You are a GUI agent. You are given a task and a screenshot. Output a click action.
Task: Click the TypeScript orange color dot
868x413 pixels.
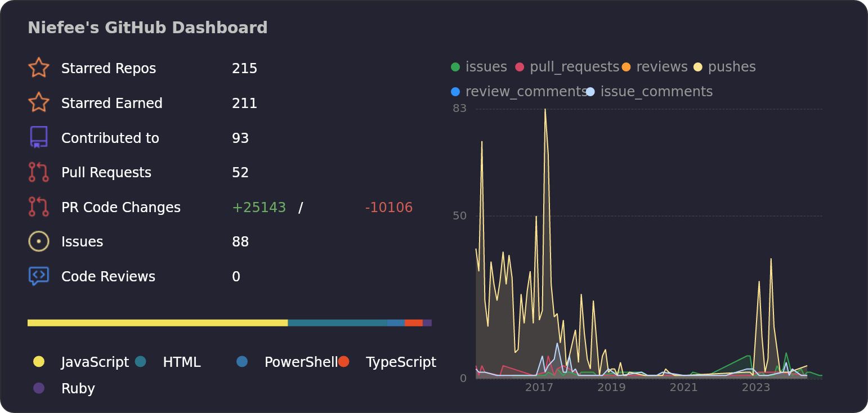(x=344, y=362)
